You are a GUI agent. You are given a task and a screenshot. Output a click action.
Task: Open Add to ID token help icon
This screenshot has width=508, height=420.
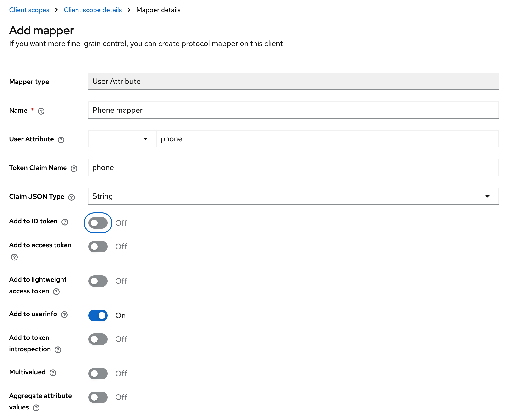coord(65,222)
